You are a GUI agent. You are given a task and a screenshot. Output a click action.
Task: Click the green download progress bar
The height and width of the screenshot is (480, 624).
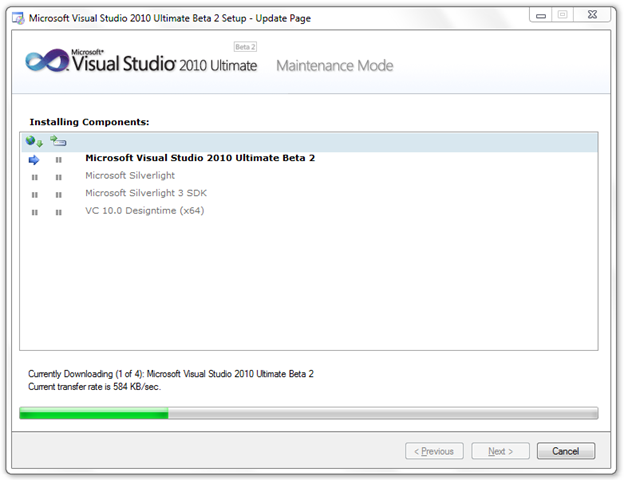309,413
